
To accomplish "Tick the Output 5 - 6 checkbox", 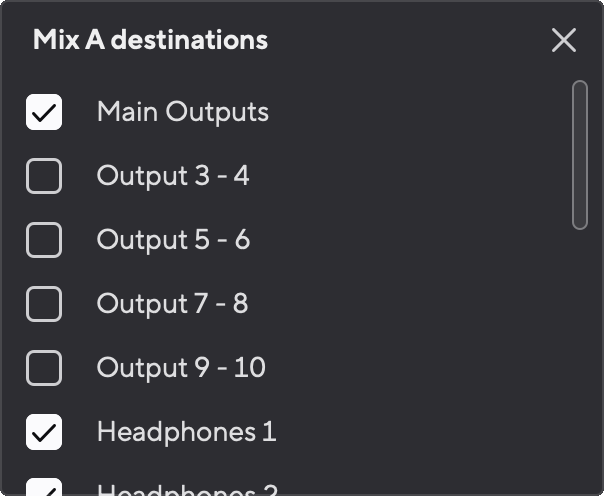I will (x=44, y=240).
